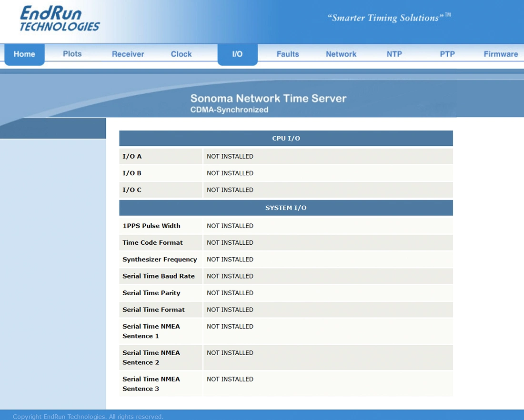Image resolution: width=524 pixels, height=420 pixels.
Task: Click the Sonoma Network Time Server title
Action: [268, 98]
